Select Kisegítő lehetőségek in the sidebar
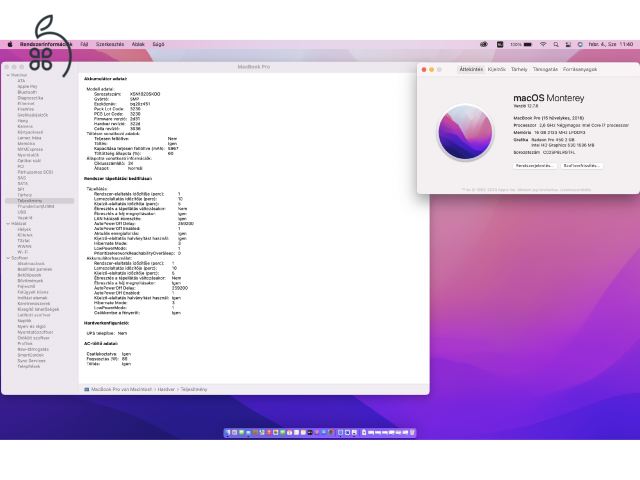This screenshot has width=640, height=480. point(38,309)
